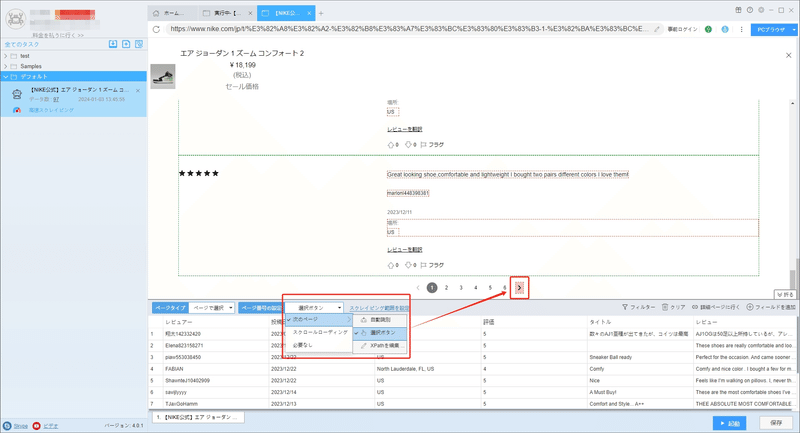Close the 実行中 tab
The height and width of the screenshot is (433, 800).
point(250,13)
